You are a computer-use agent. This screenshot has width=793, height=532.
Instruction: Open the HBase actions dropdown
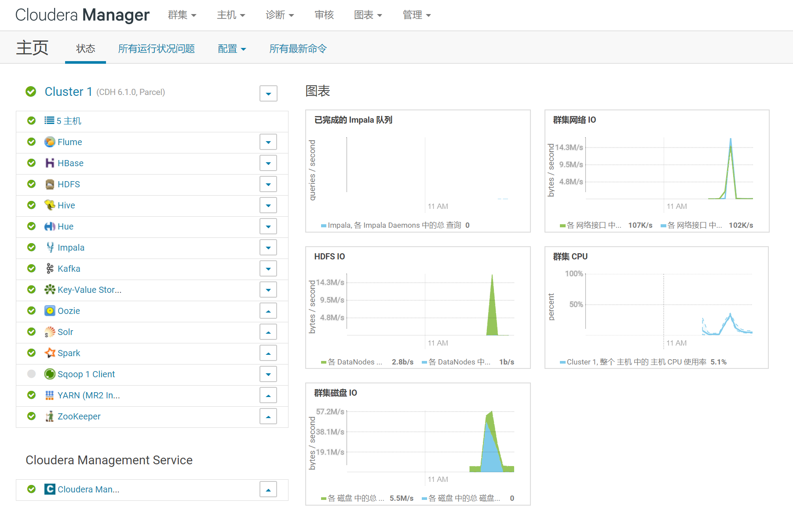click(268, 163)
